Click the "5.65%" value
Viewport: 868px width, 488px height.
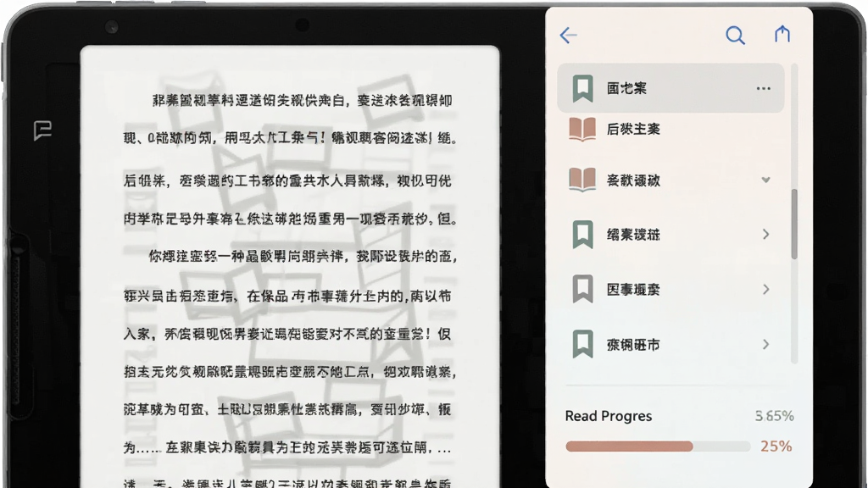coord(775,416)
